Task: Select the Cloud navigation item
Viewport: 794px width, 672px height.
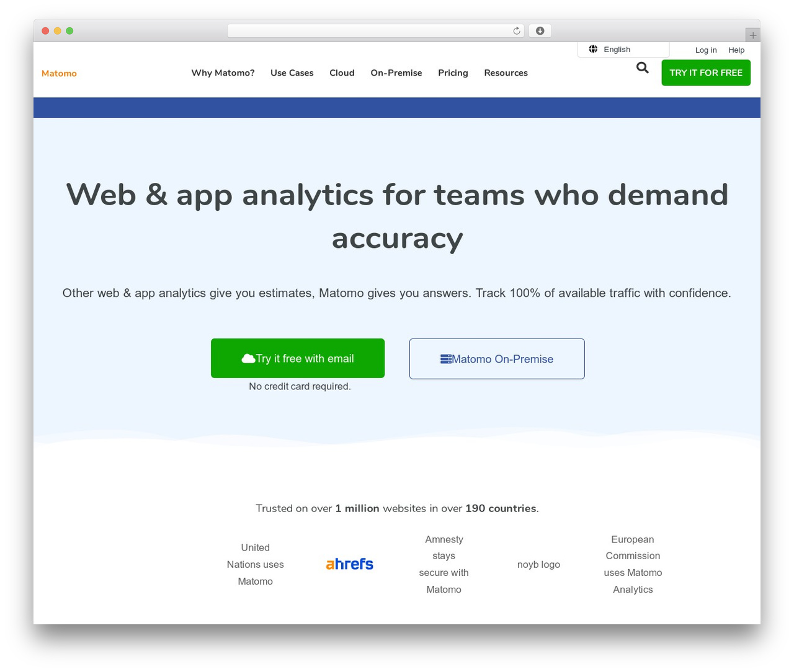Action: [x=342, y=73]
